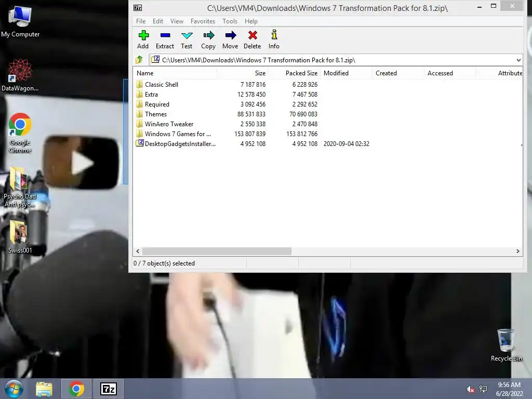Click the red Delete icon
532x399 pixels.
tap(252, 35)
